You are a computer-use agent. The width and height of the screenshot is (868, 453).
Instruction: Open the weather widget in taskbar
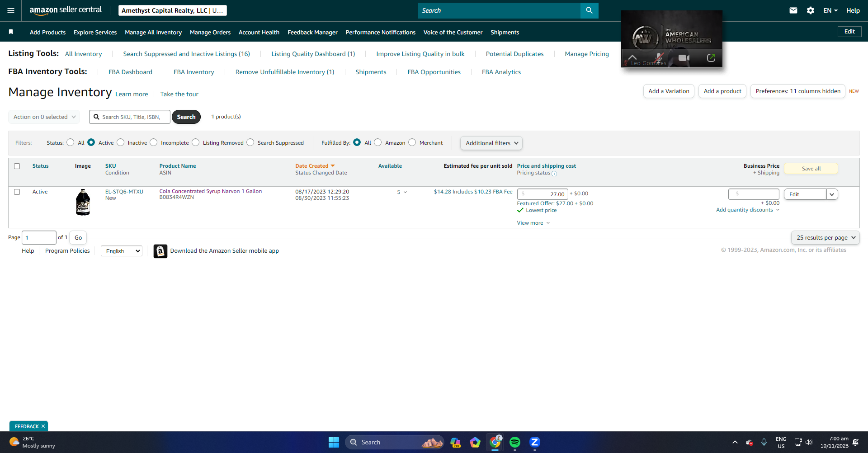(32, 442)
